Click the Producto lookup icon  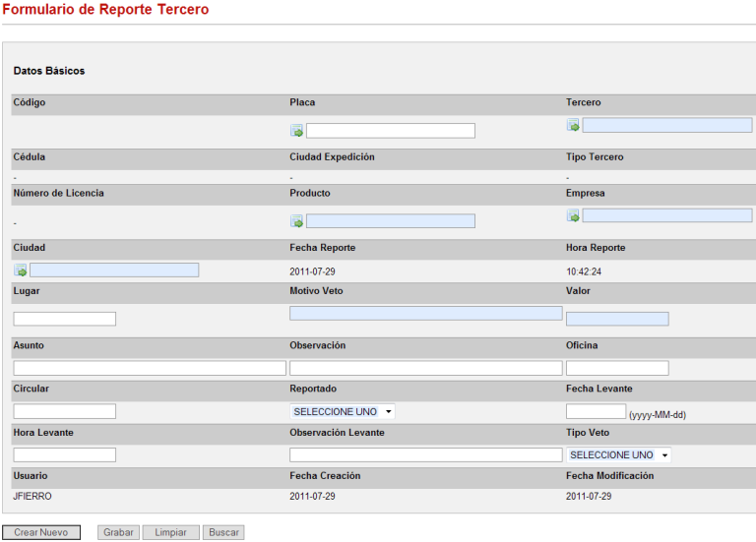pos(296,221)
